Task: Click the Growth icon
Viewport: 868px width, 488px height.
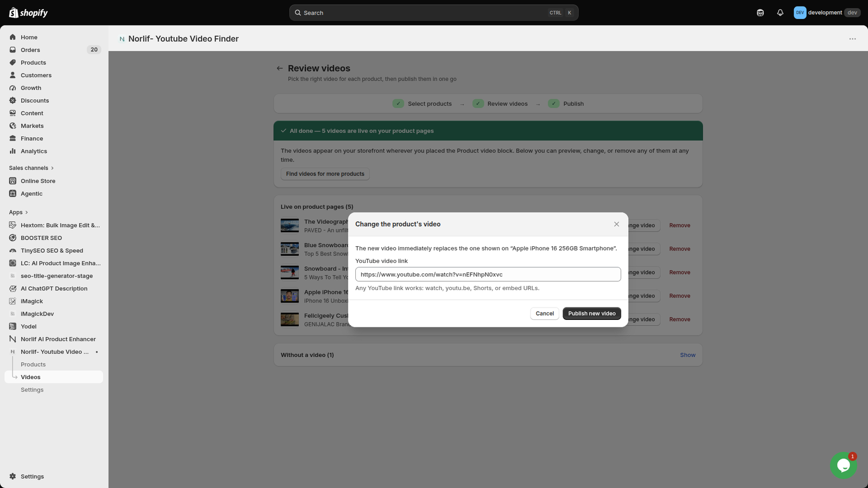Action: 13,88
